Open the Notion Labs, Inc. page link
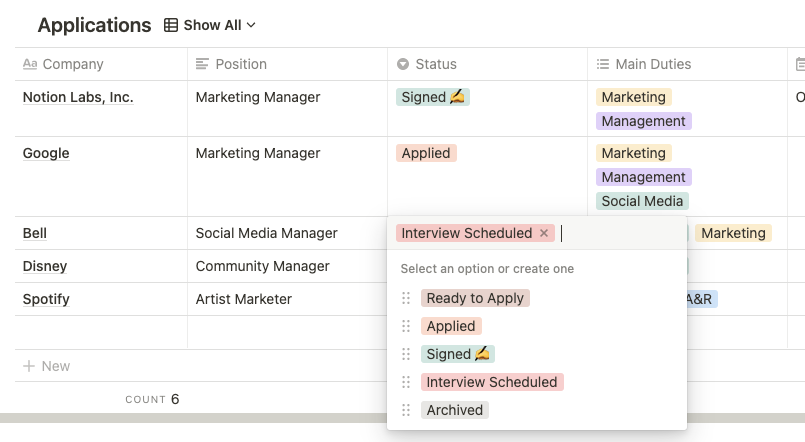This screenshot has height=442, width=805. (x=78, y=97)
